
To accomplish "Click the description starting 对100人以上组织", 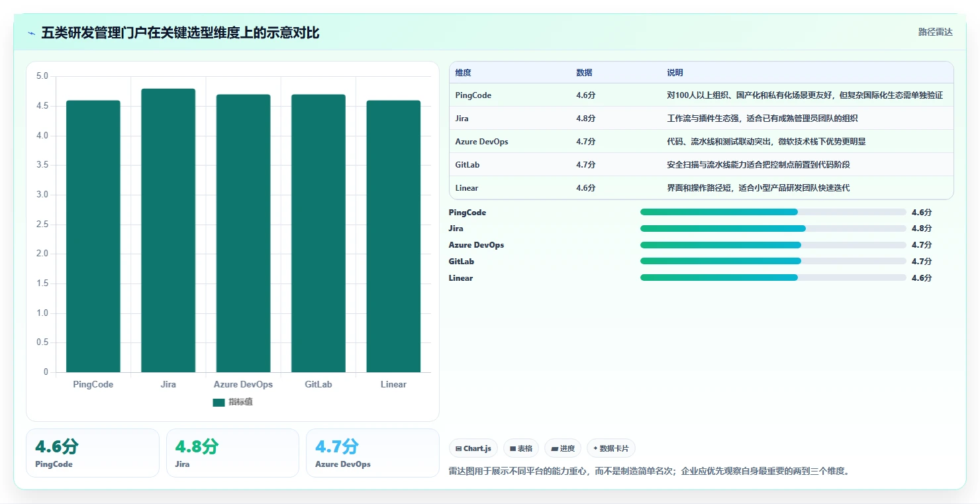I will [x=805, y=95].
